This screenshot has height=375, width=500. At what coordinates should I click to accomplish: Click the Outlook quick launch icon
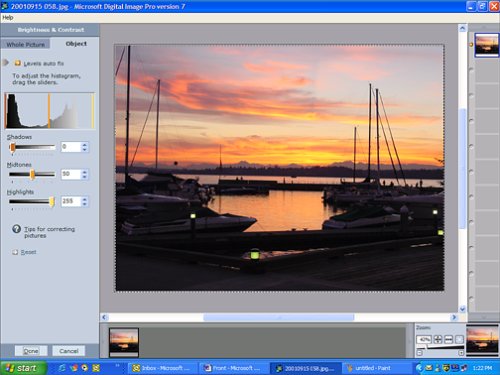96,368
